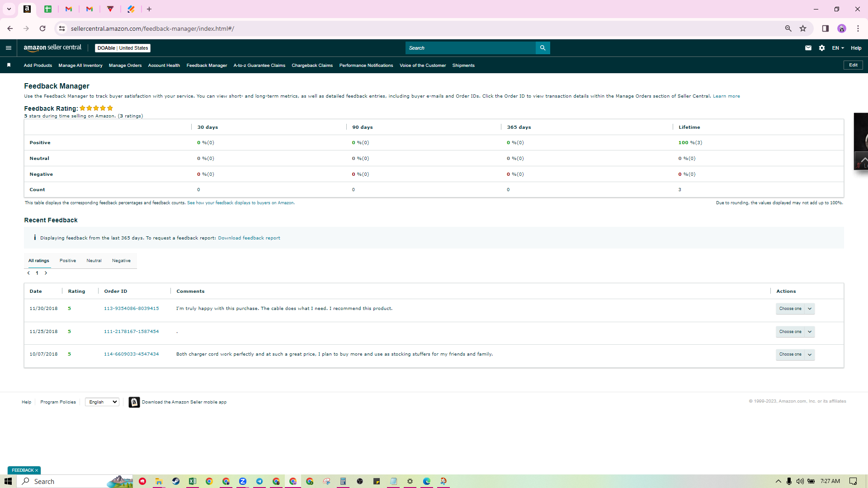This screenshot has width=868, height=488.
Task: Expand the EN language dropdown
Action: (838, 48)
